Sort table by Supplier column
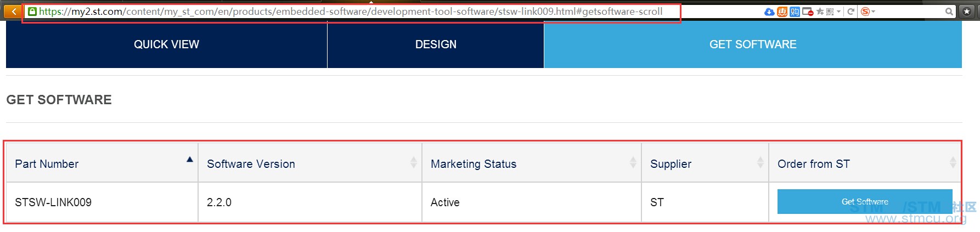This screenshot has height=232, width=980. pos(705,163)
